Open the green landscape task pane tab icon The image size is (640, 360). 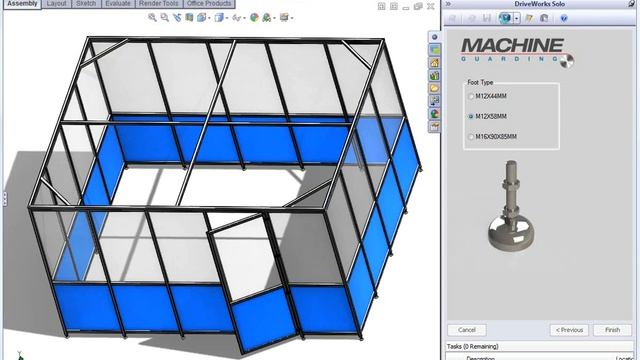click(434, 50)
